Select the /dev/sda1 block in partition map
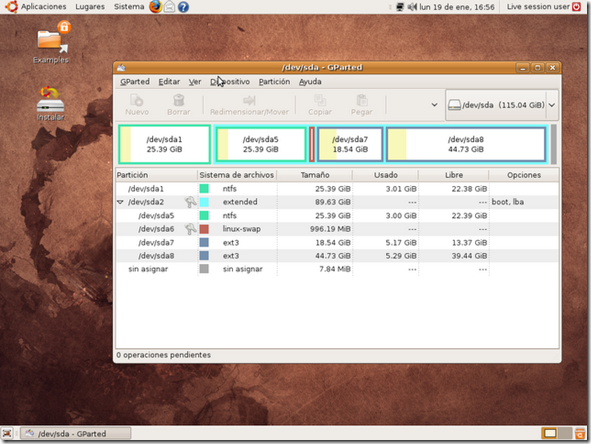The height and width of the screenshot is (444, 591). (164, 144)
